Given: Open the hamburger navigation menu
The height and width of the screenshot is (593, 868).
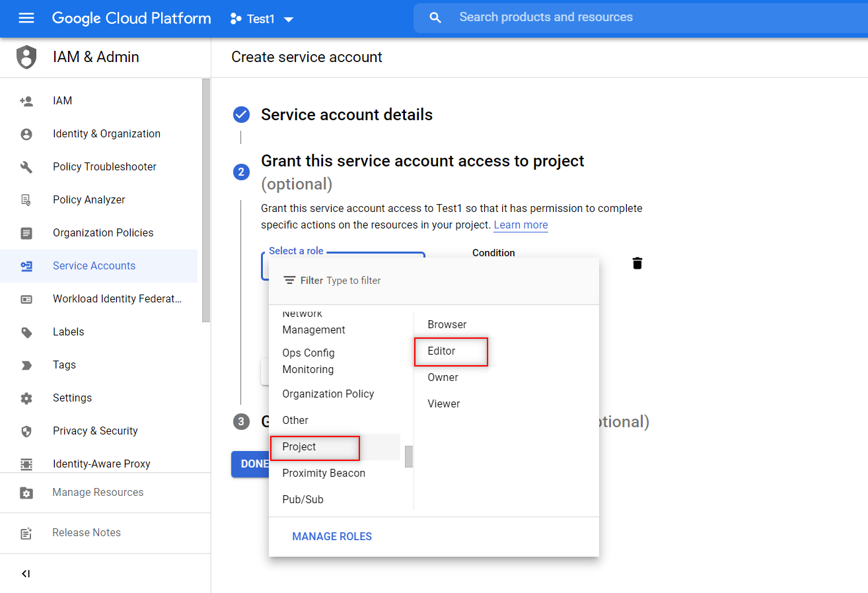Looking at the screenshot, I should click(26, 18).
